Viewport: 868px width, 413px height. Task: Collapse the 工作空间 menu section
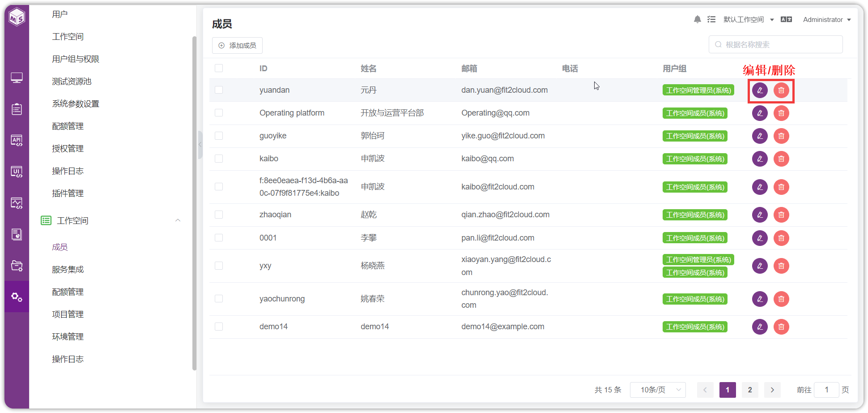pos(178,220)
